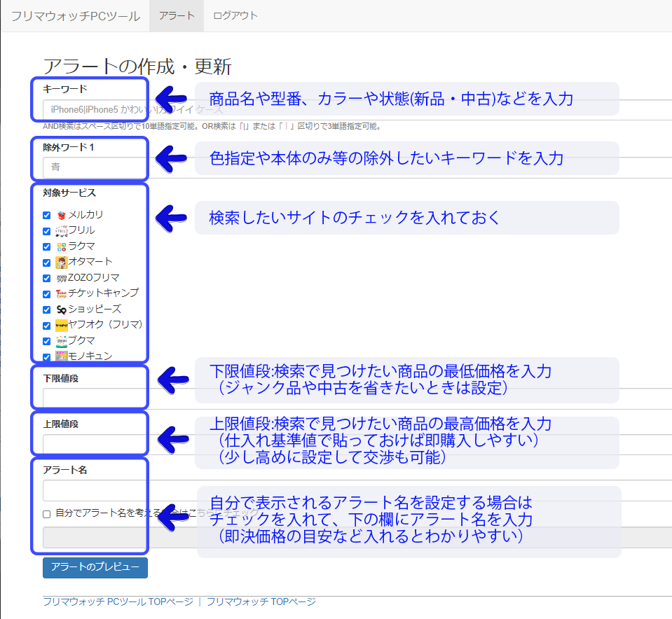Click the Otamart service icon
The height and width of the screenshot is (619, 672).
coord(61,262)
